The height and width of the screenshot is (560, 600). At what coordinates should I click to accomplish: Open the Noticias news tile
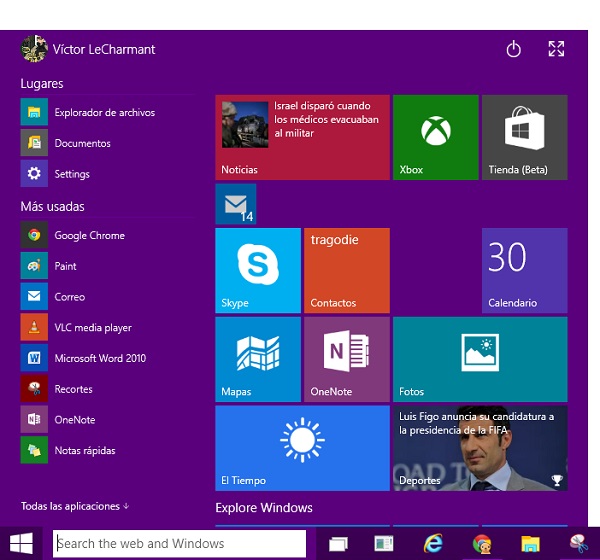click(x=302, y=137)
